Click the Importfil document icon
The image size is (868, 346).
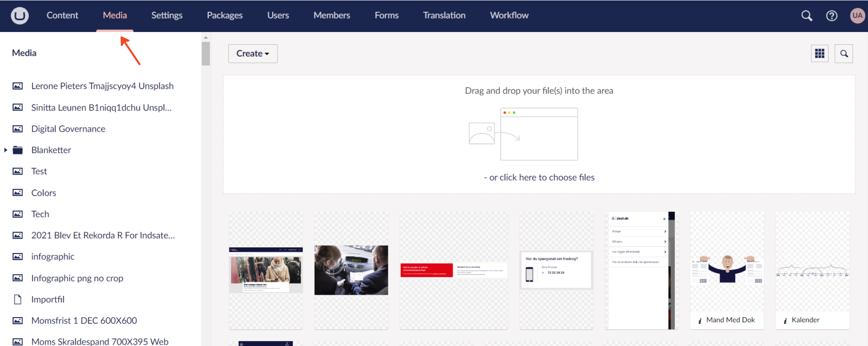pyautogui.click(x=18, y=300)
